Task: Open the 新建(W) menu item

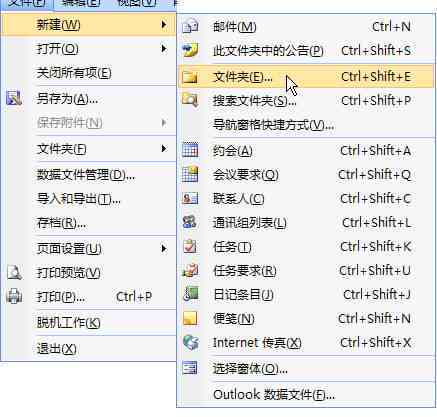Action: tap(88, 25)
